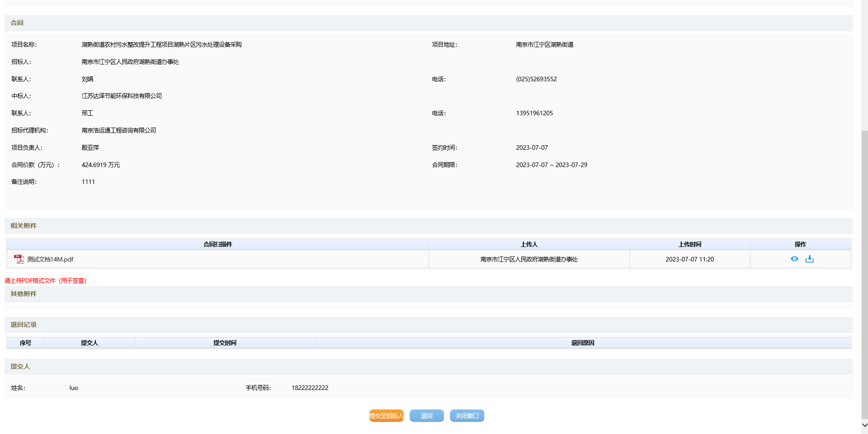Click the scrollbar down arrow

pos(864,425)
